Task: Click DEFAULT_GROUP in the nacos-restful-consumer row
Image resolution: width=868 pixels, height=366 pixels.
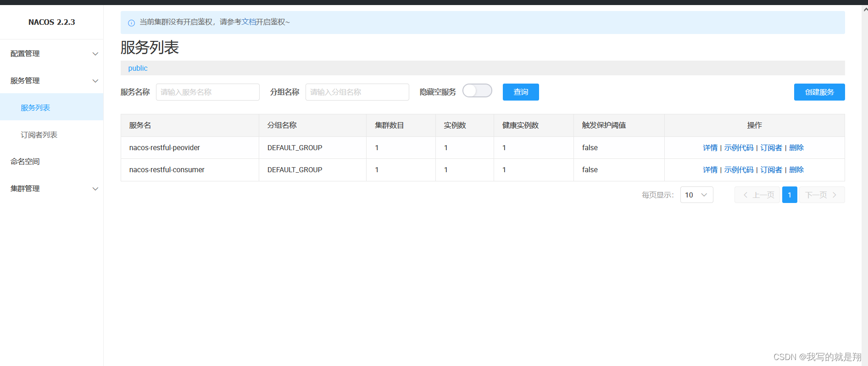Action: (295, 170)
